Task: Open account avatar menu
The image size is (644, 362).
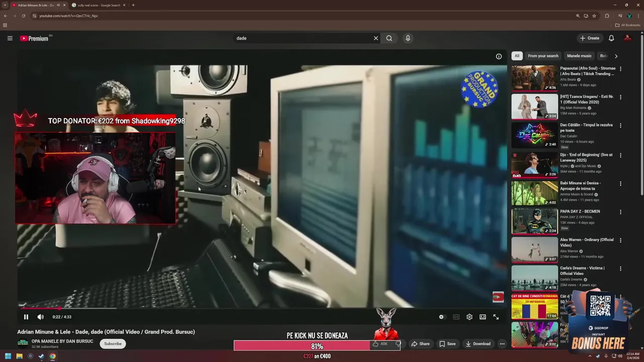Action: click(627, 38)
